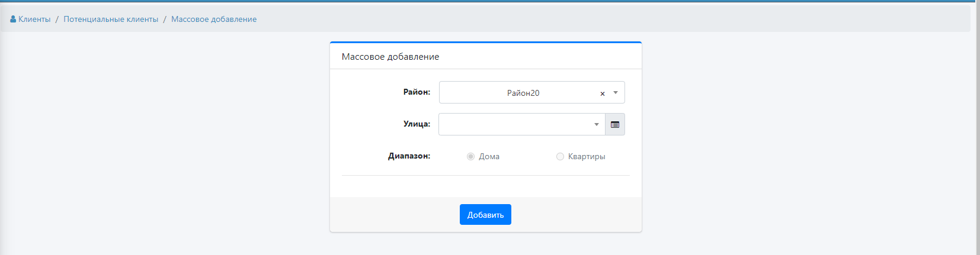Go to Потенциальные клиенты breadcrumb
The height and width of the screenshot is (255, 980).
111,20
